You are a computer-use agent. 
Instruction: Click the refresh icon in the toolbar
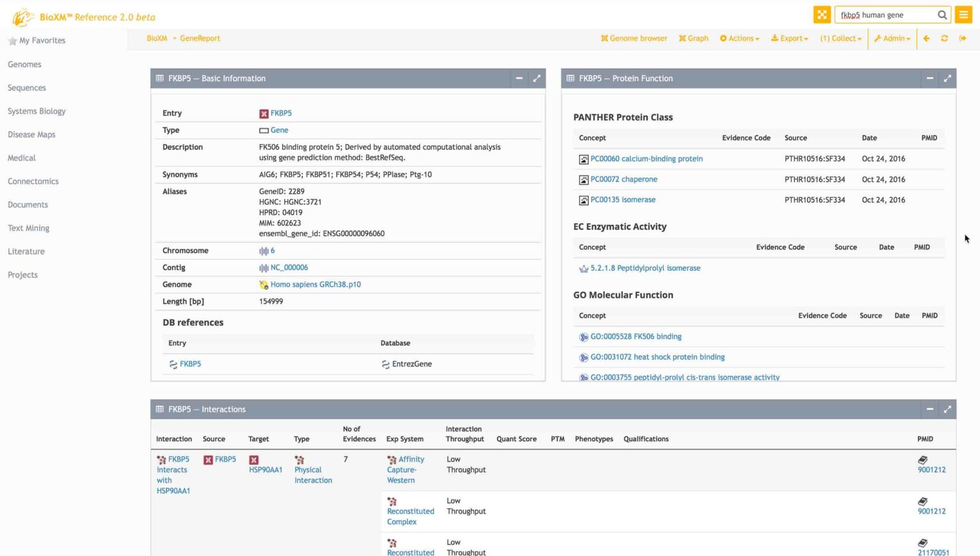tap(944, 38)
